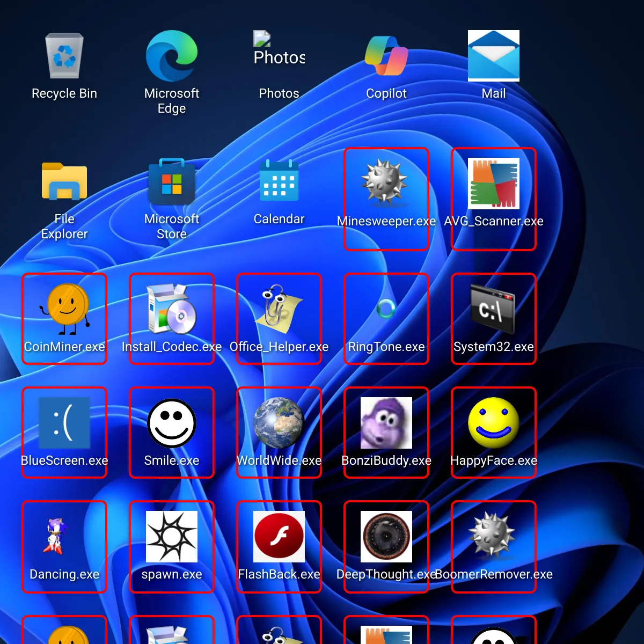
Task: Click the HappyFace.exe yellow face icon
Action: point(494,423)
